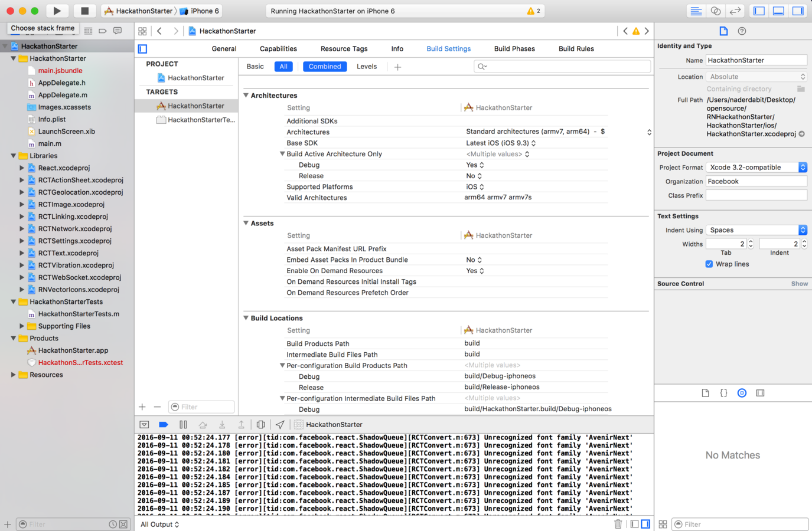
Task: Show only the console pane
Action: [x=645, y=524]
